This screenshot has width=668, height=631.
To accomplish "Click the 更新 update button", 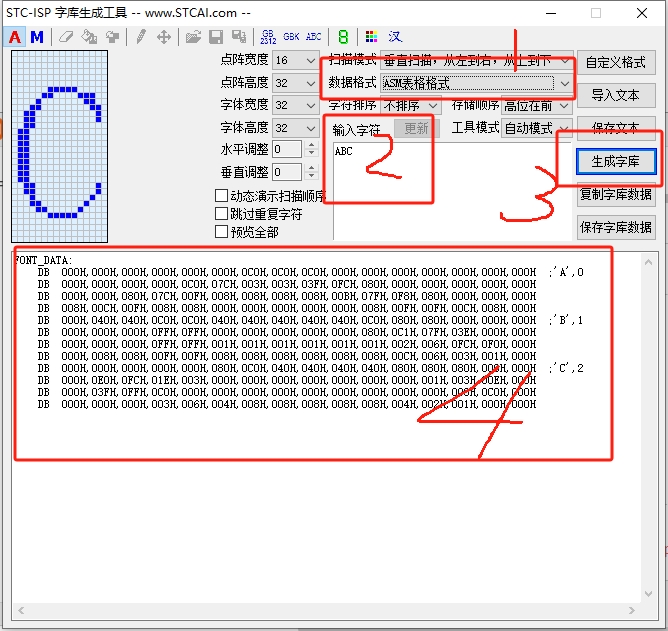I will 416,128.
